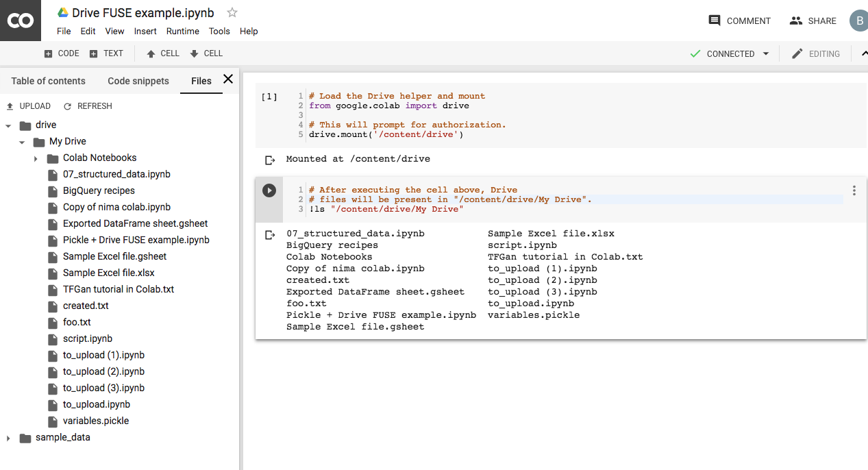Open the Insert menu
This screenshot has width=868, height=470.
(x=145, y=31)
